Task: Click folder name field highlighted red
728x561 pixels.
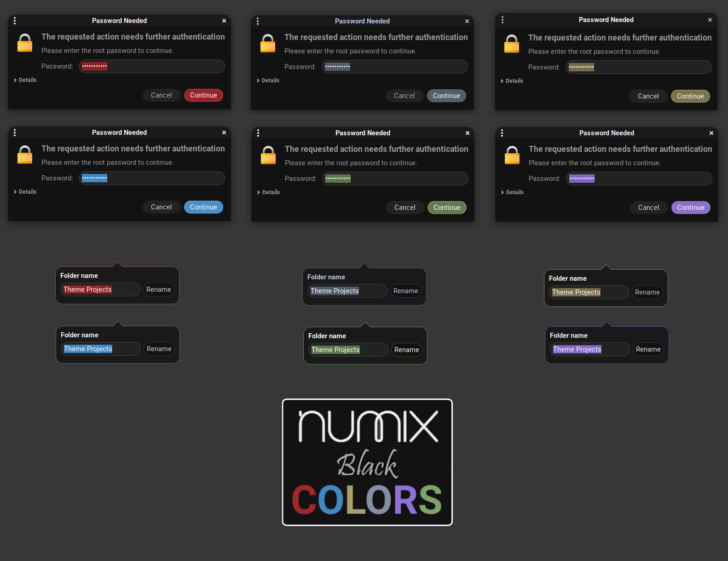Action: click(x=100, y=289)
